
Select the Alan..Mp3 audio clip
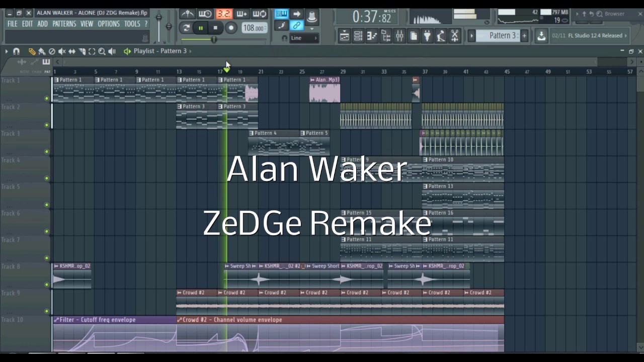(325, 90)
